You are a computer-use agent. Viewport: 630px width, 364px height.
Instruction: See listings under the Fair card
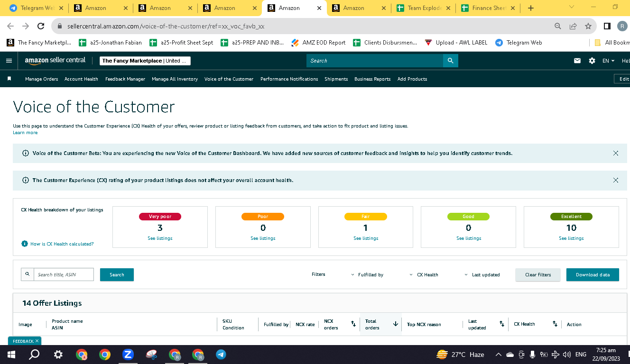[366, 238]
